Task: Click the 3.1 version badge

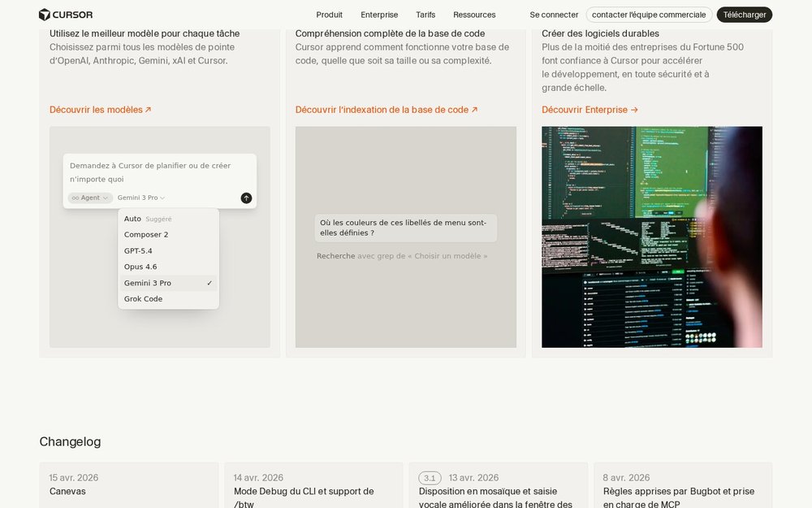Action: pyautogui.click(x=430, y=478)
